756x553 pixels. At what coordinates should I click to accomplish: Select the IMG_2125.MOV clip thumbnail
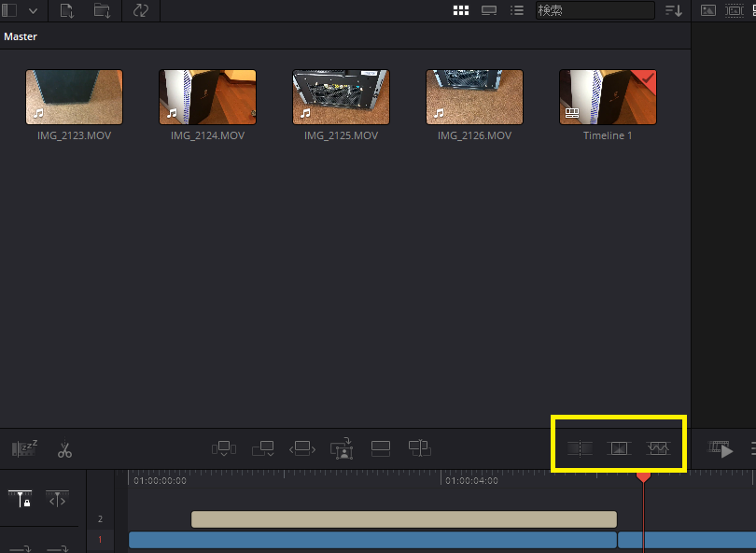[341, 97]
